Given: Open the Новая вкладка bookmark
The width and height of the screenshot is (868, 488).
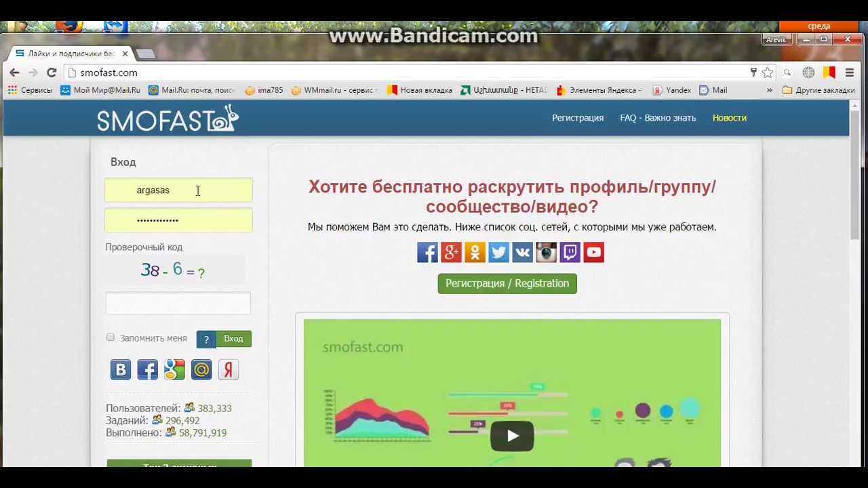Looking at the screenshot, I should coord(419,90).
